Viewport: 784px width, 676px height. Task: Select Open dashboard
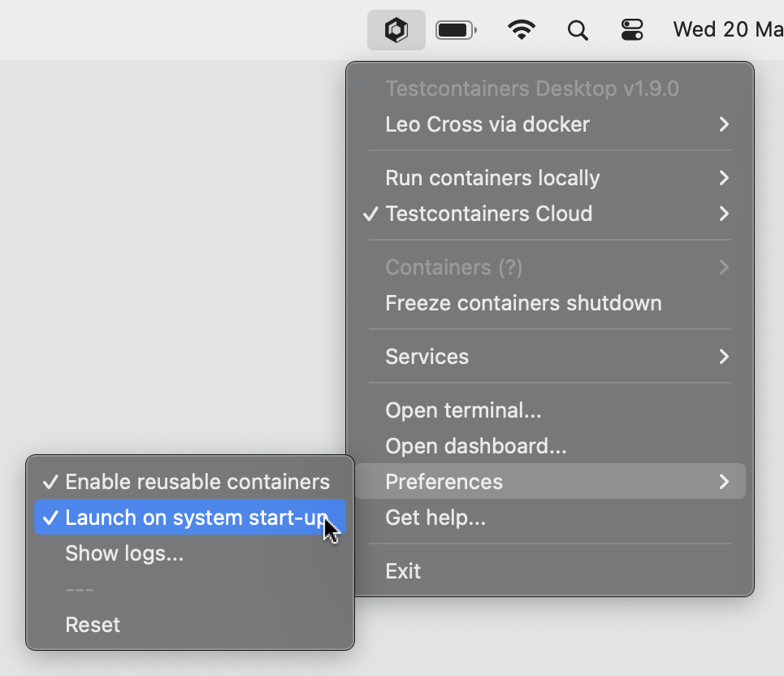pyautogui.click(x=476, y=445)
